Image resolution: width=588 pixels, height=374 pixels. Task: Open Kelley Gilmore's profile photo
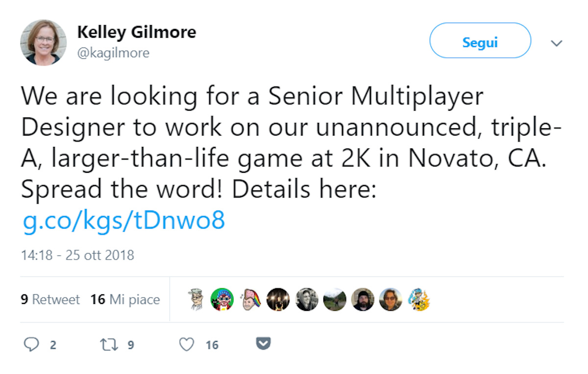pos(43,43)
